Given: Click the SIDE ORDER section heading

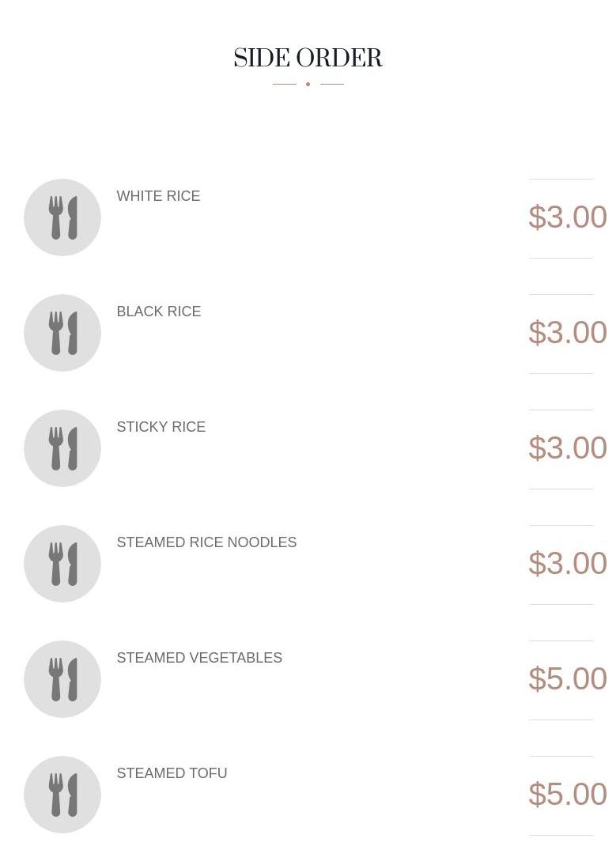Looking at the screenshot, I should pos(308,59).
